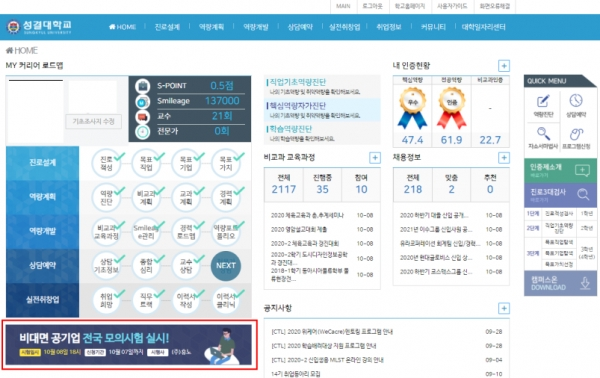
Task: Open the 진로적성 roadmap circle
Action: coord(106,163)
